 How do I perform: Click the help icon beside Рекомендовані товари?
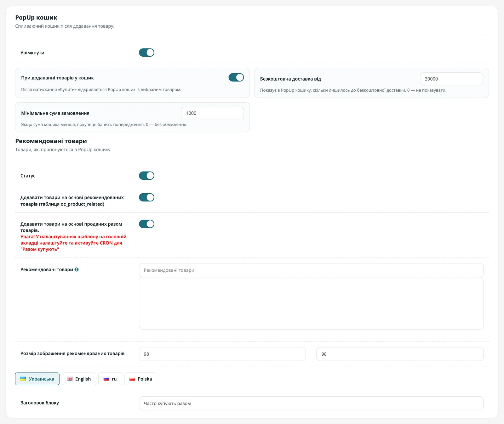(x=77, y=269)
